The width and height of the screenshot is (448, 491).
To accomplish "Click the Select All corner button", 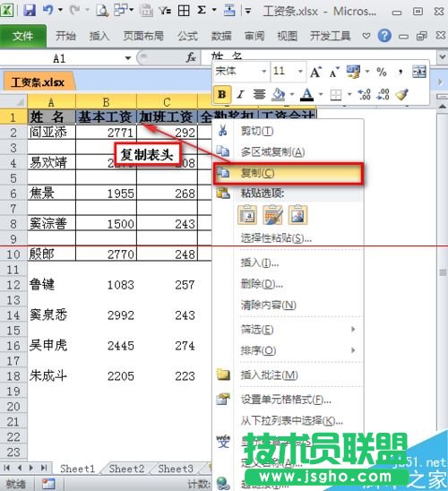I will (x=13, y=102).
